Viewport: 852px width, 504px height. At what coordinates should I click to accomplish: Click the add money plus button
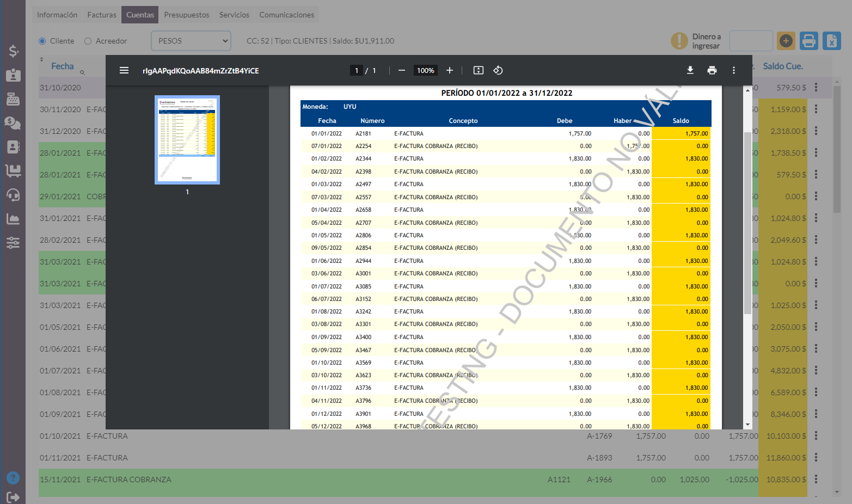click(x=786, y=41)
